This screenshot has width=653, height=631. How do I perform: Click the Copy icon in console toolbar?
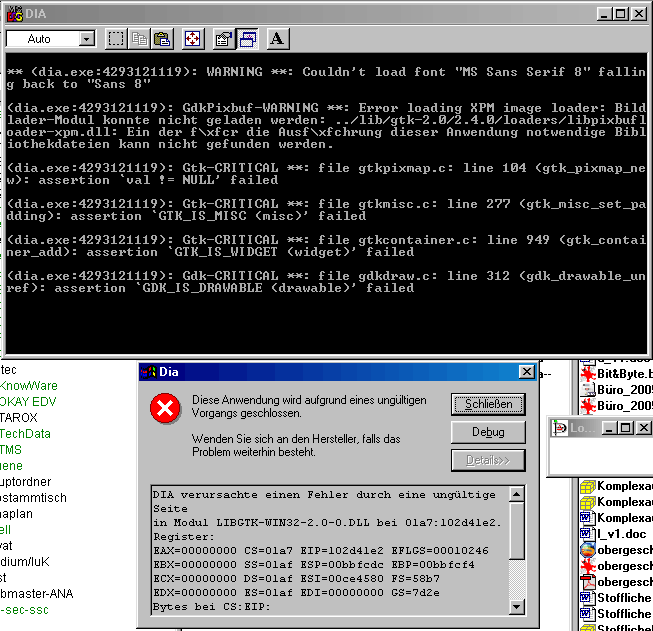[x=139, y=39]
